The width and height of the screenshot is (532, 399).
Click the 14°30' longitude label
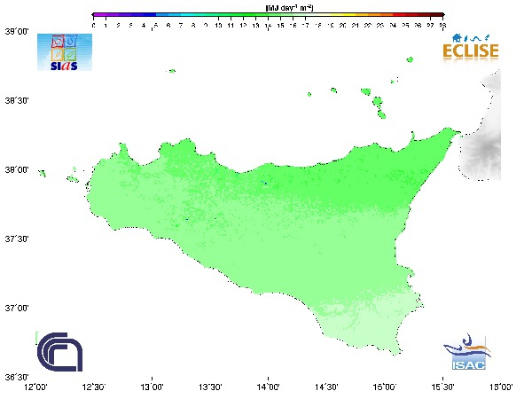pyautogui.click(x=326, y=387)
